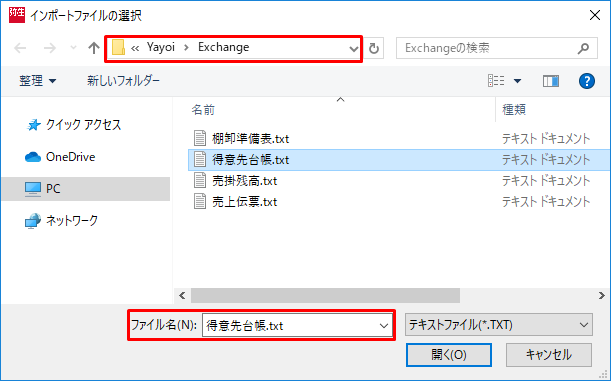This screenshot has height=381, width=611.
Task: Click the horizontal scrollbar right arrow
Action: click(x=602, y=296)
